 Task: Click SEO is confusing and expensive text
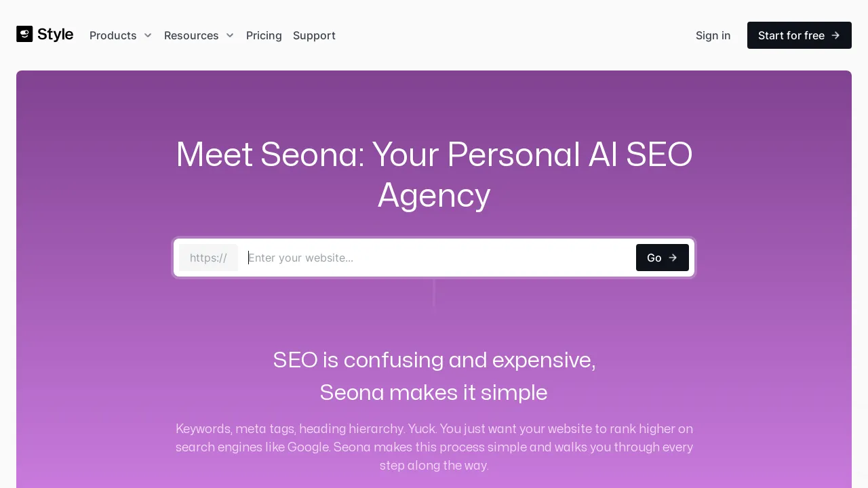434,360
